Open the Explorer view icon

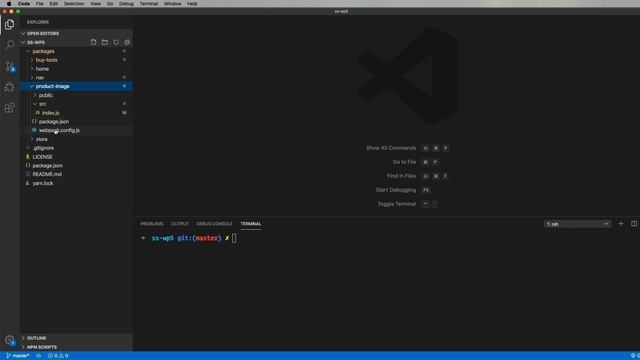pyautogui.click(x=9, y=24)
